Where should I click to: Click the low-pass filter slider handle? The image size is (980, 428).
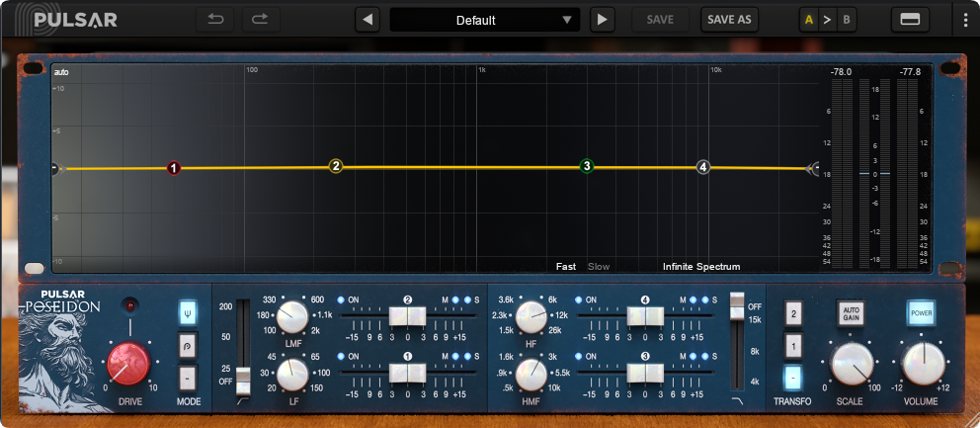(738, 305)
